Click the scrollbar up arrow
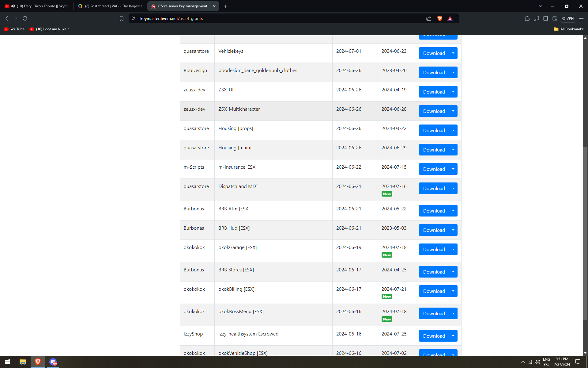The width and height of the screenshot is (588, 368). [x=585, y=38]
